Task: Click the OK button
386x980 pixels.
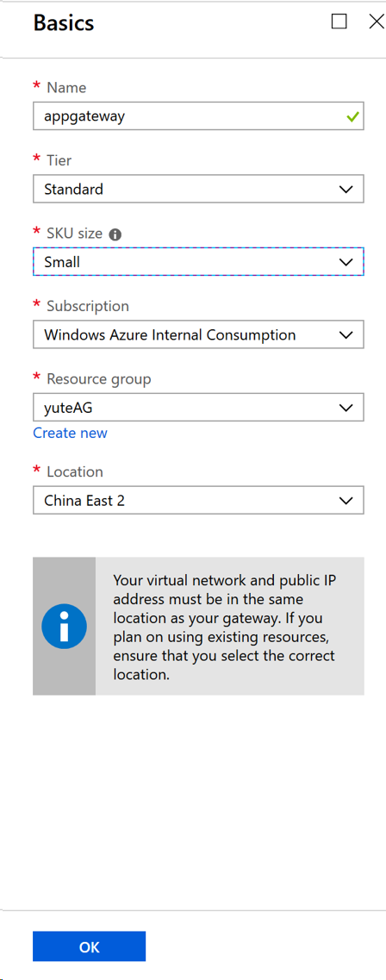Action: point(90,946)
